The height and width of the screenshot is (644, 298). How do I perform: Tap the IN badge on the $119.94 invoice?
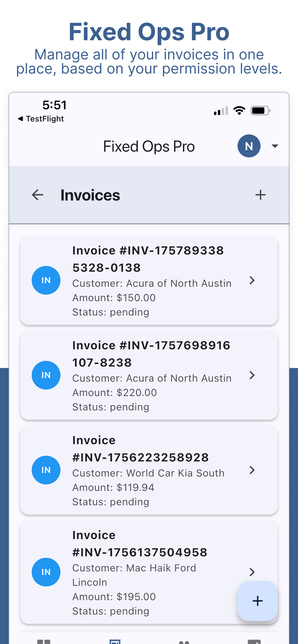[x=46, y=470]
